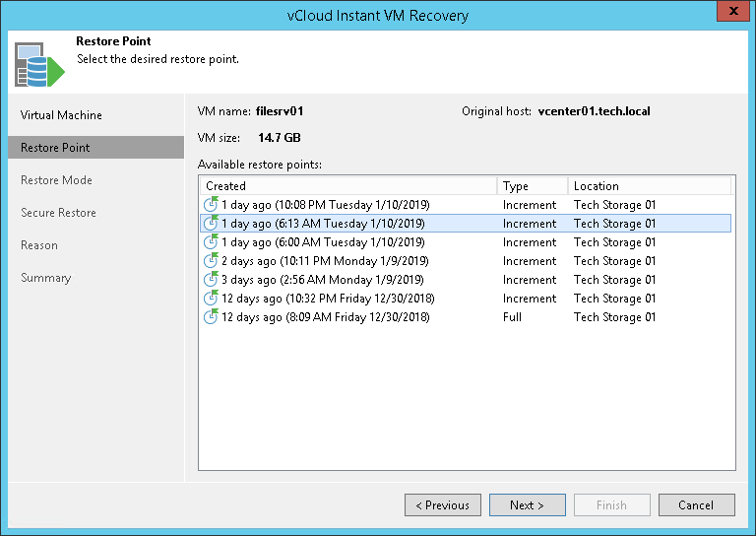
Task: Click the Full backup 8:09 AM Friday icon
Action: pos(211,317)
